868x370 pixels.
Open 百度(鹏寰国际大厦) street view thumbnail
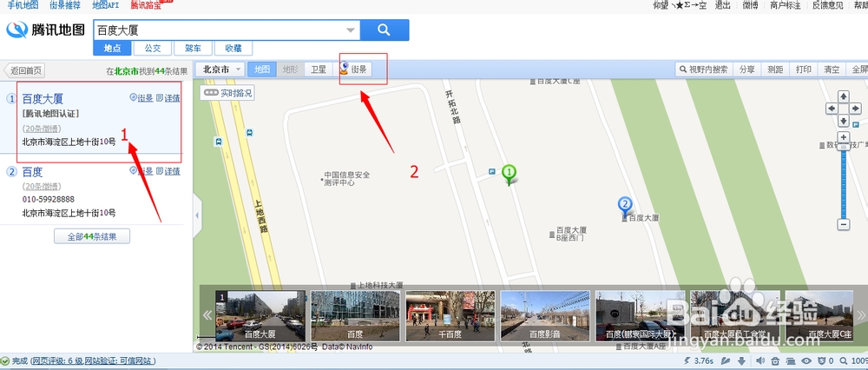[640, 316]
